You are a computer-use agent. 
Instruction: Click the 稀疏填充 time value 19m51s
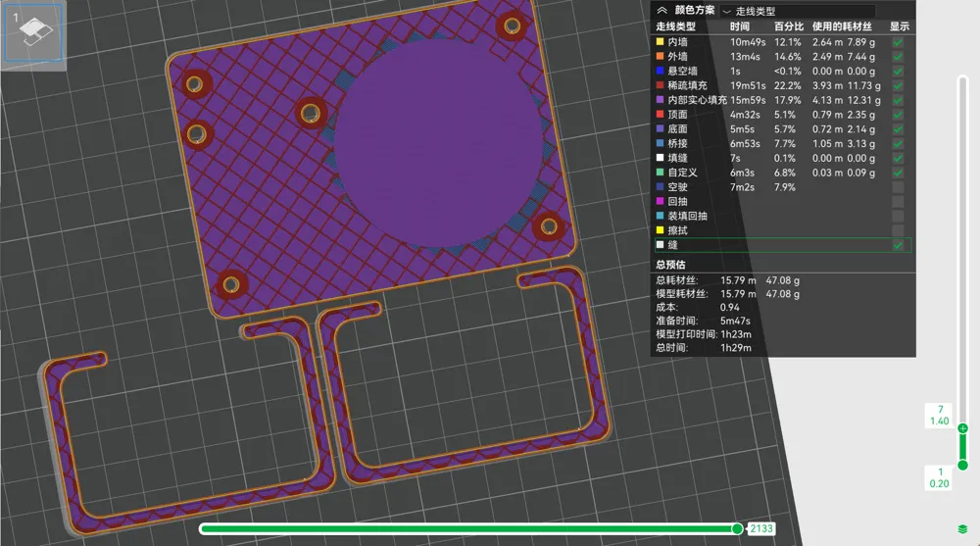tap(748, 85)
